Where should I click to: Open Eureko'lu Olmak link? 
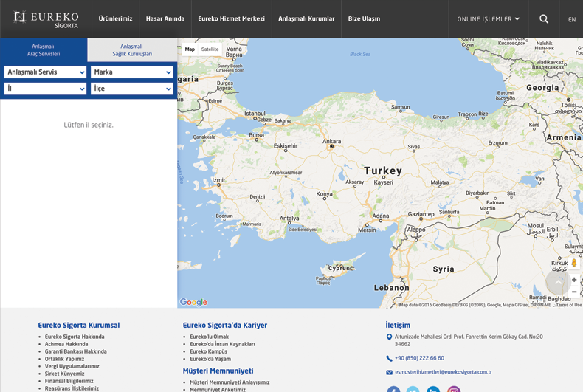click(x=209, y=337)
